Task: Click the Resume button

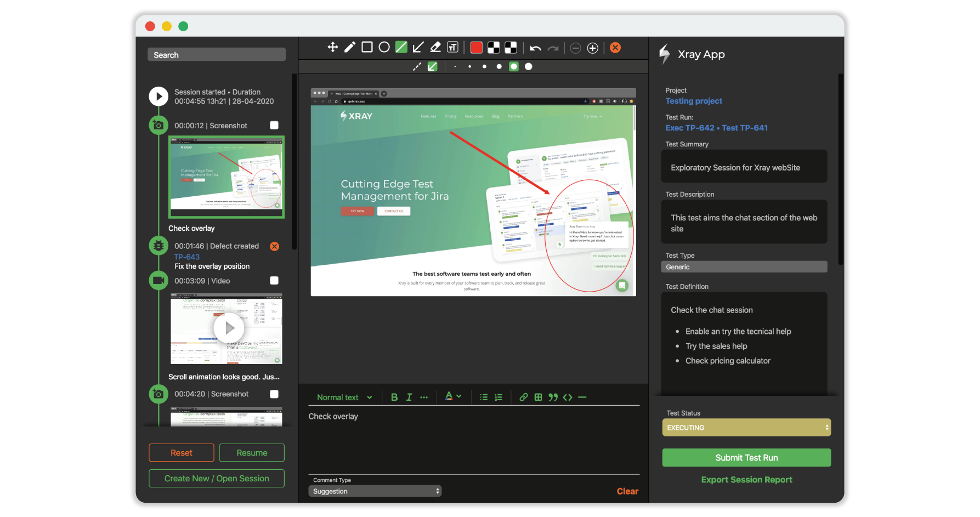Action: click(252, 453)
